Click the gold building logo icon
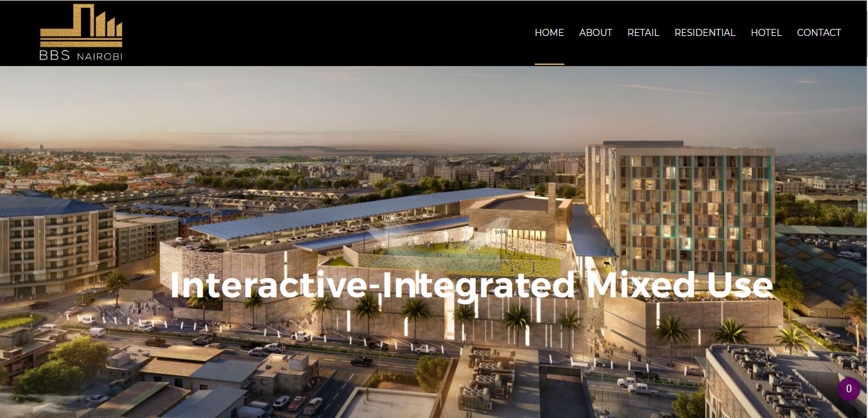The width and height of the screenshot is (868, 418). [x=81, y=25]
